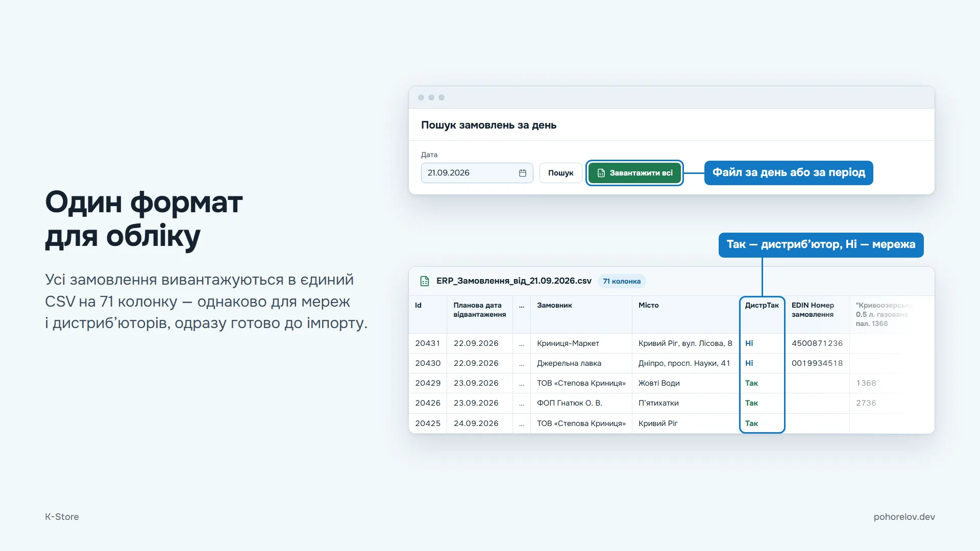980x551 pixels.
Task: Click value 1368 in the last column
Action: click(866, 383)
